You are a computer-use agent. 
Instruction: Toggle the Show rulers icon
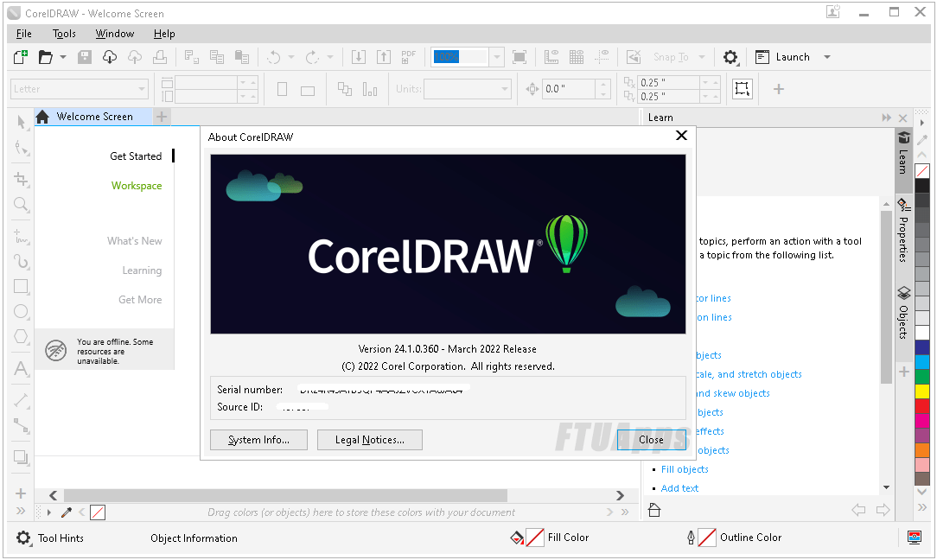pyautogui.click(x=551, y=57)
